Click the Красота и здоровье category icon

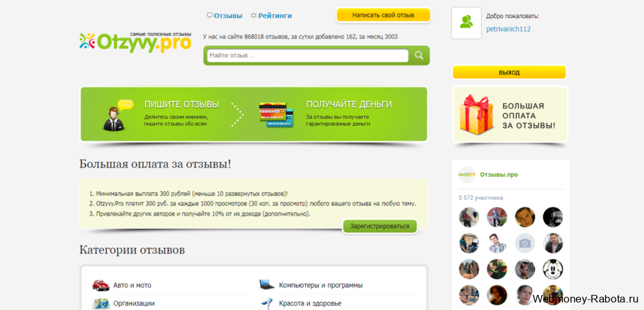click(266, 303)
